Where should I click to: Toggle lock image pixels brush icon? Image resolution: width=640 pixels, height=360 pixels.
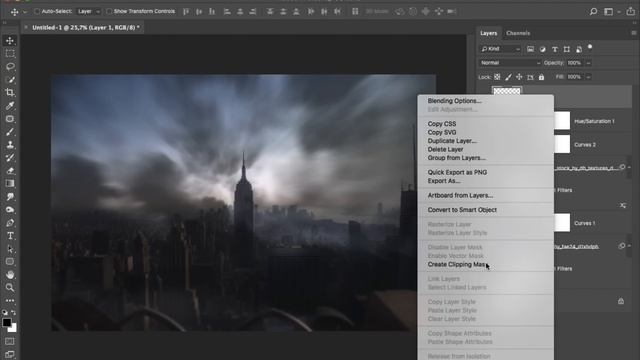[x=508, y=77]
